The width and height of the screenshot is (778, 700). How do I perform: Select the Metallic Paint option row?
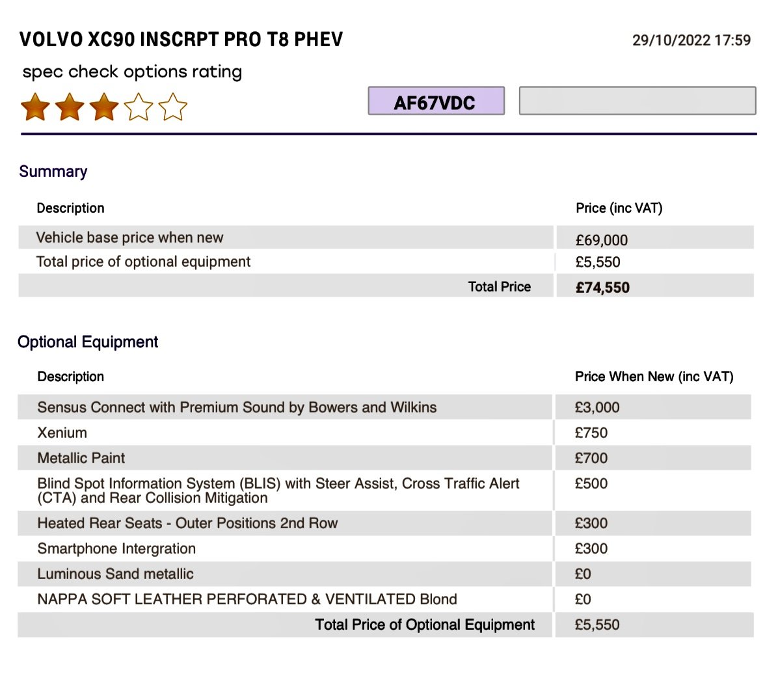384,458
